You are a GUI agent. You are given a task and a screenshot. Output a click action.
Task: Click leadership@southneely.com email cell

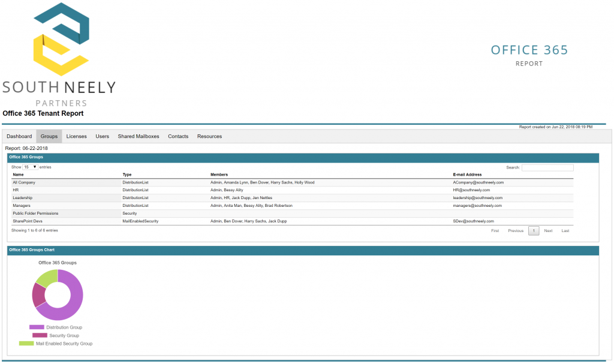pos(478,198)
